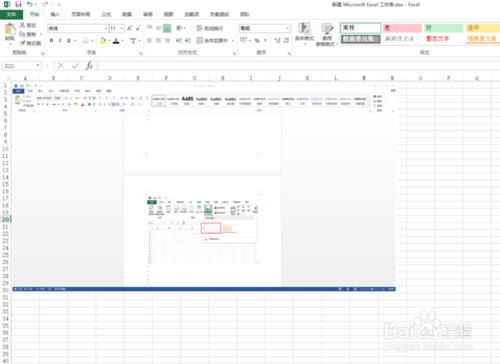The image size is (500, 364).
Task: Switch to the 插入 Insert tab
Action: (x=55, y=14)
